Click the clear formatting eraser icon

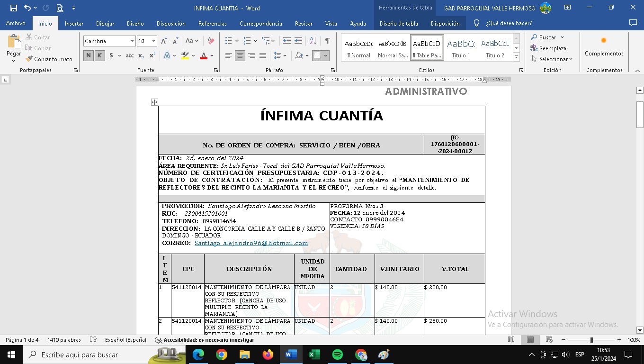click(211, 41)
